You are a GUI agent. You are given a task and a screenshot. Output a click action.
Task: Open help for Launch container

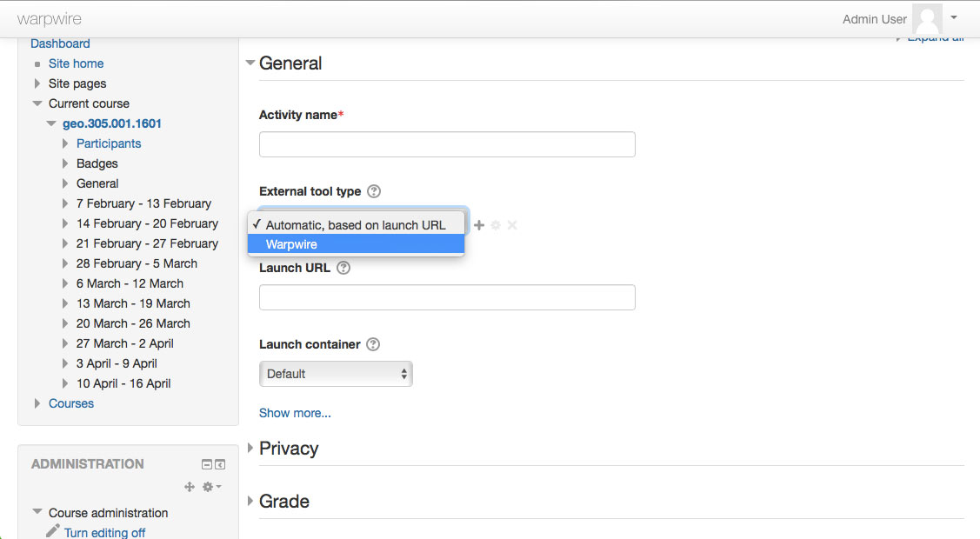click(373, 344)
